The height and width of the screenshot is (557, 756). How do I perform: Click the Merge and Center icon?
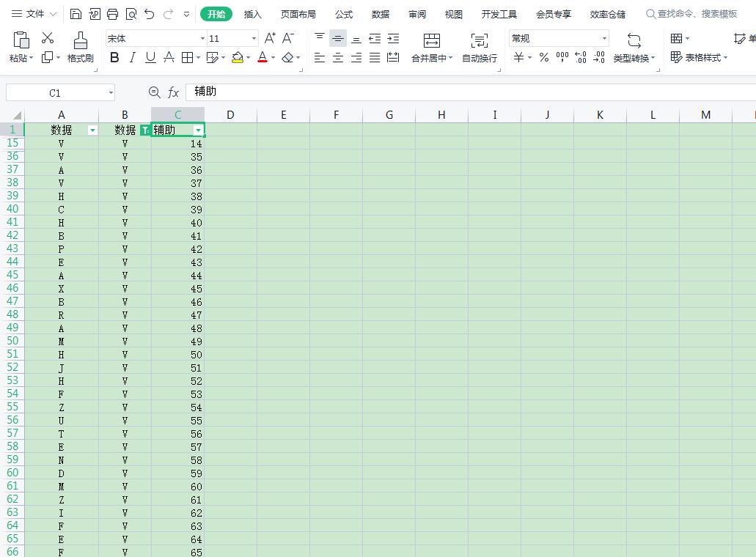tap(431, 40)
